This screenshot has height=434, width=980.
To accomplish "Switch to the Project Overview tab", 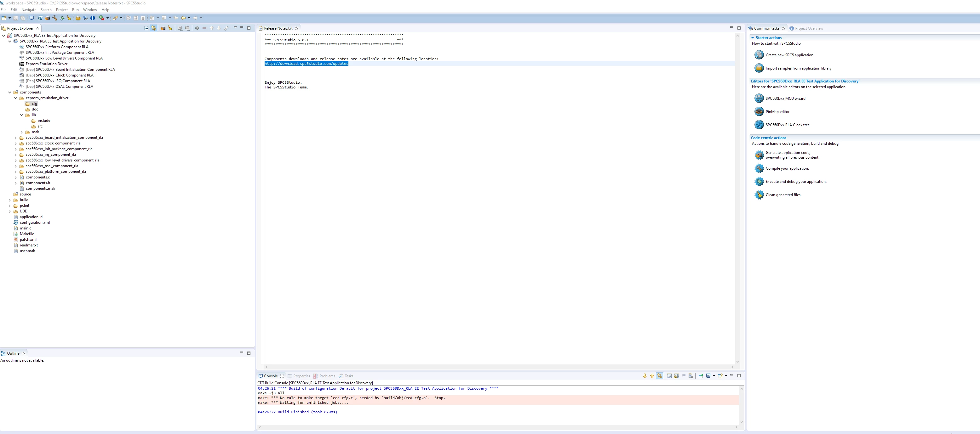I will point(806,28).
